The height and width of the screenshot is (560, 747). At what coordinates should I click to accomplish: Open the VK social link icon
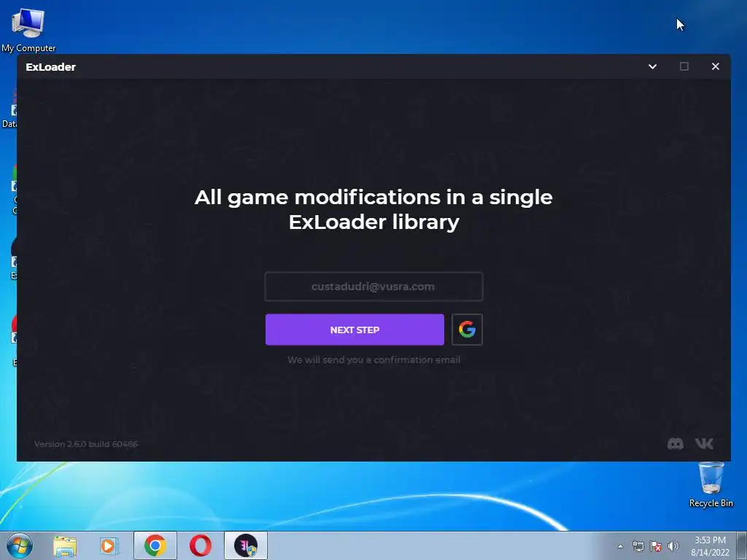point(704,444)
